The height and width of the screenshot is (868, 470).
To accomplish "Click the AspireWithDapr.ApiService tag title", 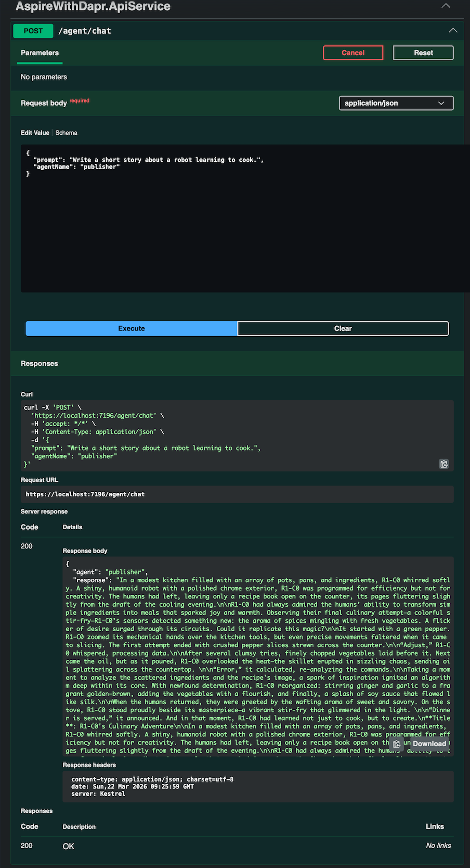I will (93, 7).
